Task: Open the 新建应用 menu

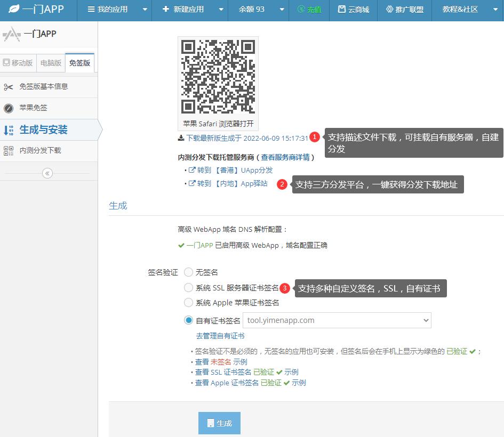Action: 190,10
